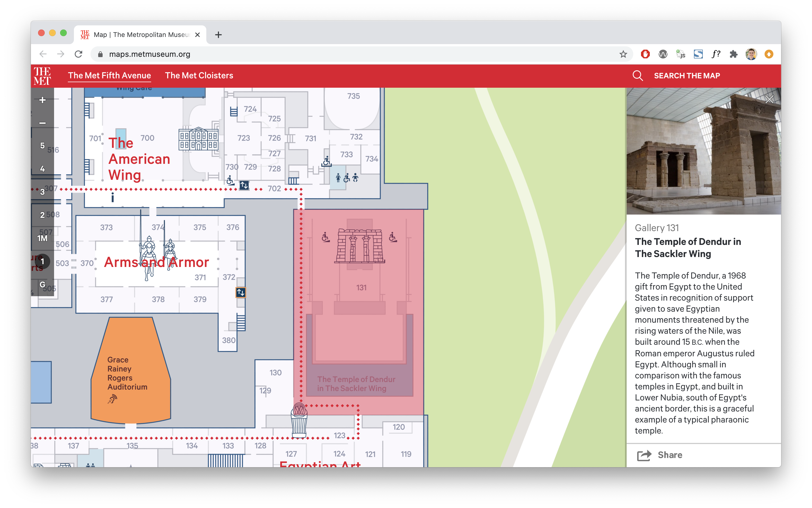Click the Arms and Armor section label
812x508 pixels.
pyautogui.click(x=157, y=262)
